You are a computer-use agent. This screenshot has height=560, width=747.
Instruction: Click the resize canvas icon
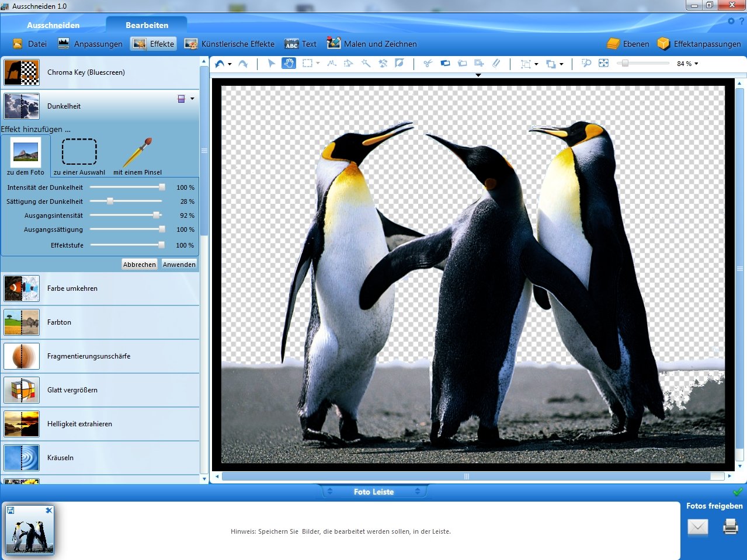coord(551,64)
